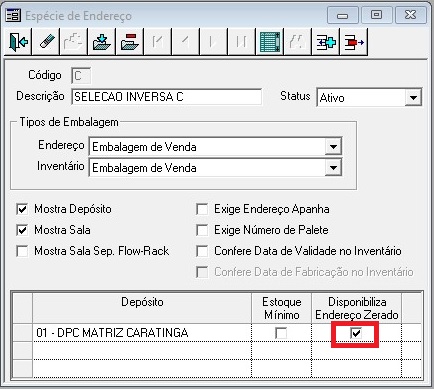Screen dimensions: 434x389
Task: Check Exige Endereço Apanha option
Action: pyautogui.click(x=202, y=209)
